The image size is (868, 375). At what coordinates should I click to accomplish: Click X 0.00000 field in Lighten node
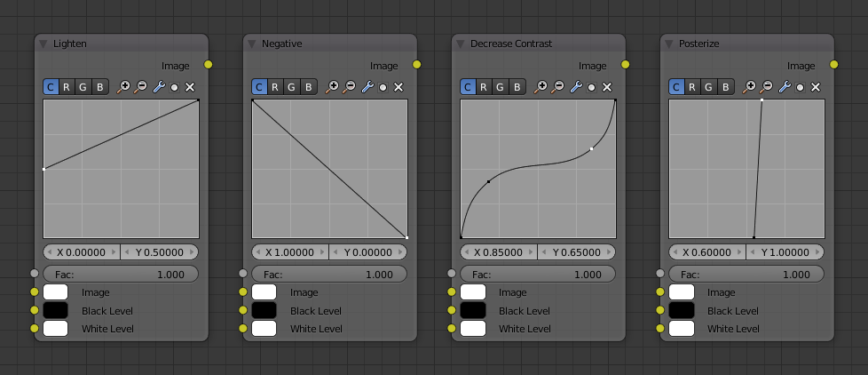point(82,252)
